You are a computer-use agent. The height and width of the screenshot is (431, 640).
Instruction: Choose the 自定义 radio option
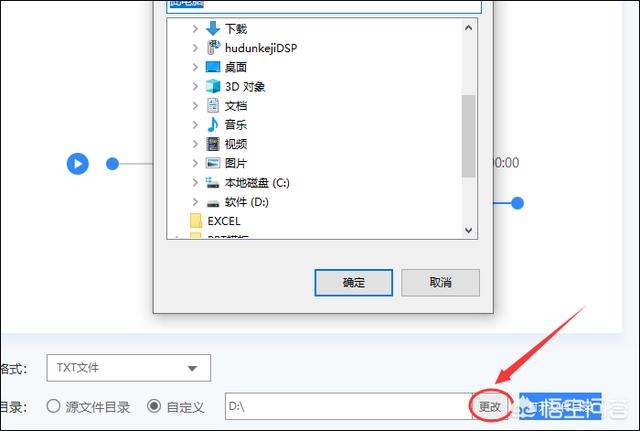(154, 406)
